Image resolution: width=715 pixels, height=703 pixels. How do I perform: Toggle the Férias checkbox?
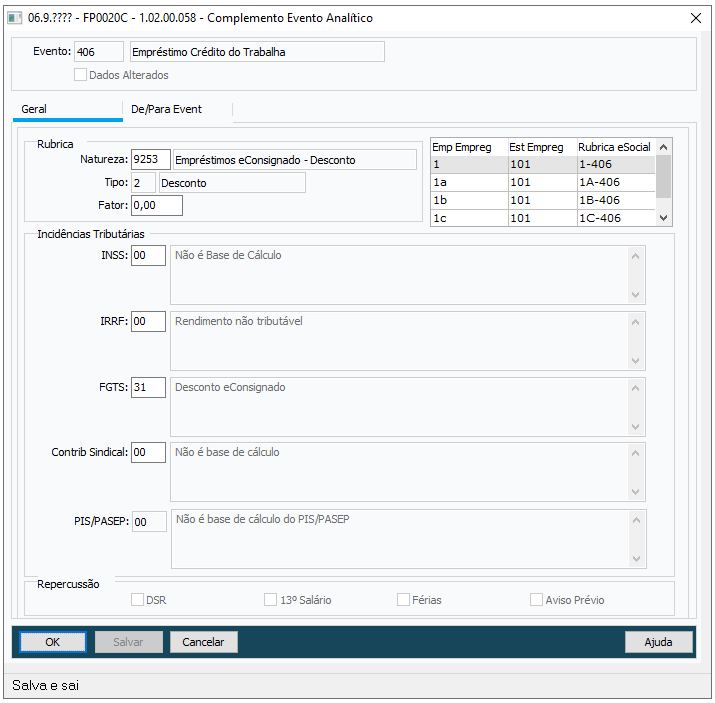403,600
